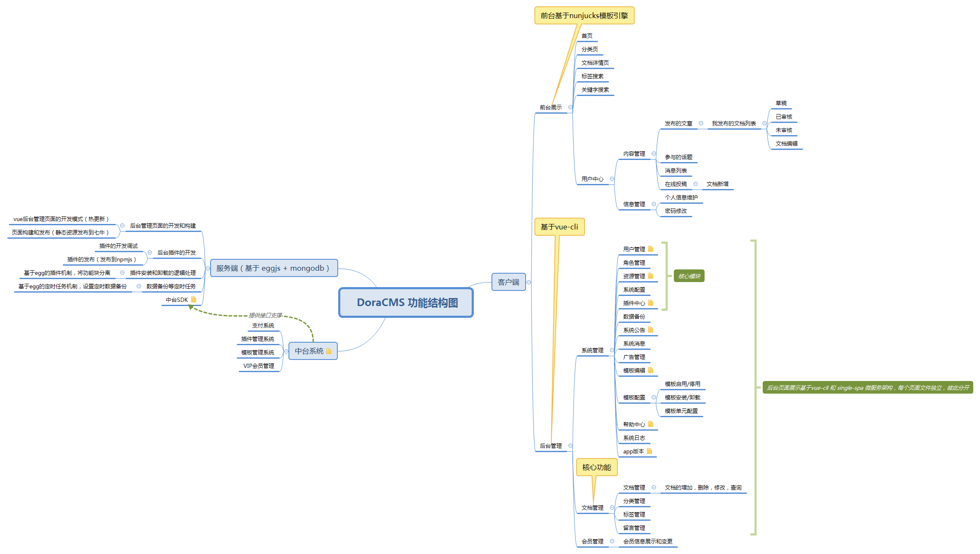
Task: Select the 消息列表 node
Action: pyautogui.click(x=676, y=170)
